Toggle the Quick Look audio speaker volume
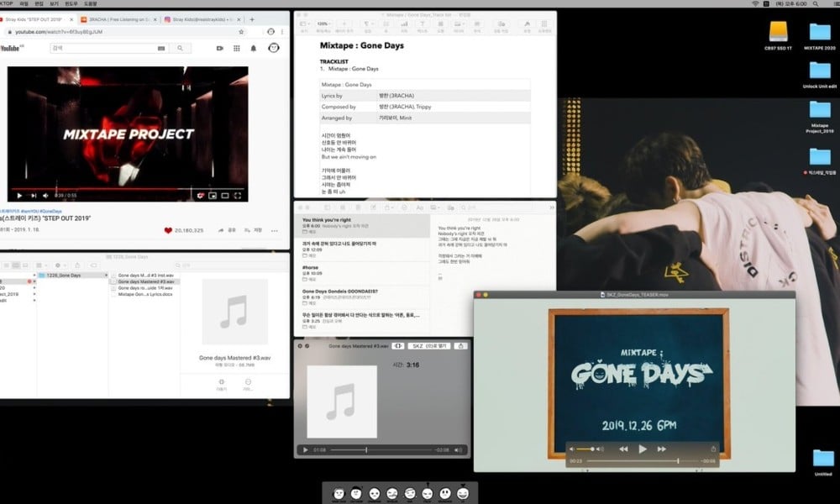Image resolution: width=840 pixels, height=504 pixels. 458,450
